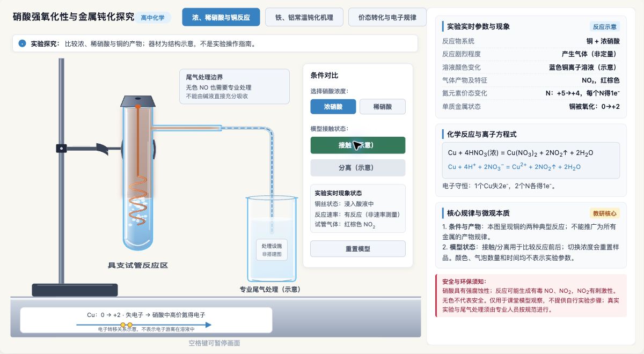Click the 反应速率：有反应 status line
This screenshot has height=354, width=644.
click(357, 215)
